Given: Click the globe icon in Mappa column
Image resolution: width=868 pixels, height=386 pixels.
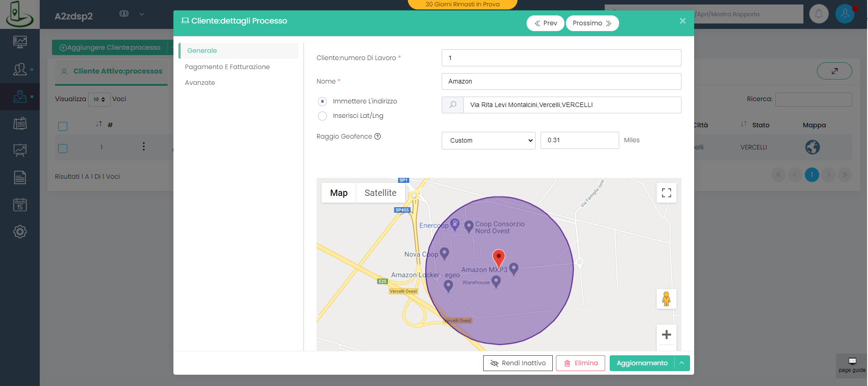Looking at the screenshot, I should pyautogui.click(x=812, y=147).
